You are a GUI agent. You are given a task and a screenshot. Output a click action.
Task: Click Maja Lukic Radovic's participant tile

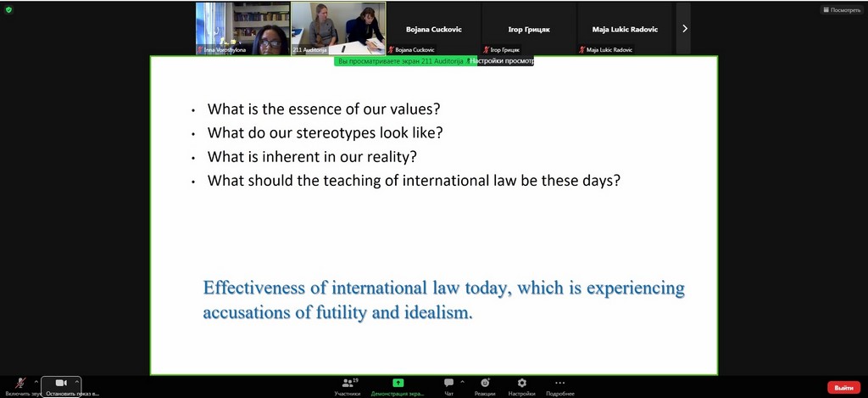625,29
